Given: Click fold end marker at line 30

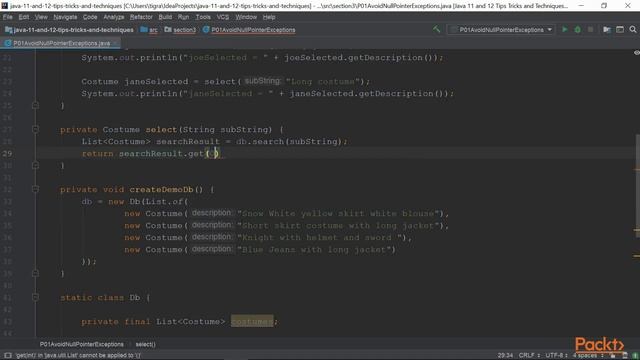Looking at the screenshot, I should [x=36, y=165].
